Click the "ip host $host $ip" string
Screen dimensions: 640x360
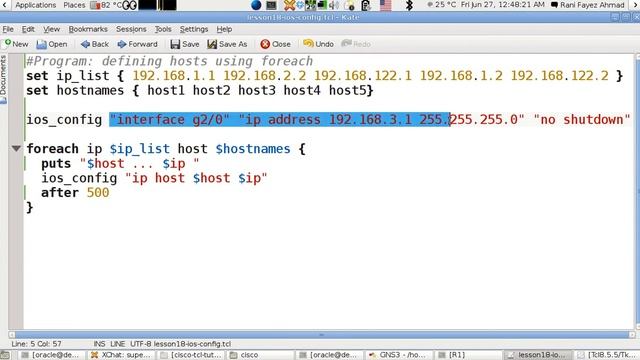(196, 178)
